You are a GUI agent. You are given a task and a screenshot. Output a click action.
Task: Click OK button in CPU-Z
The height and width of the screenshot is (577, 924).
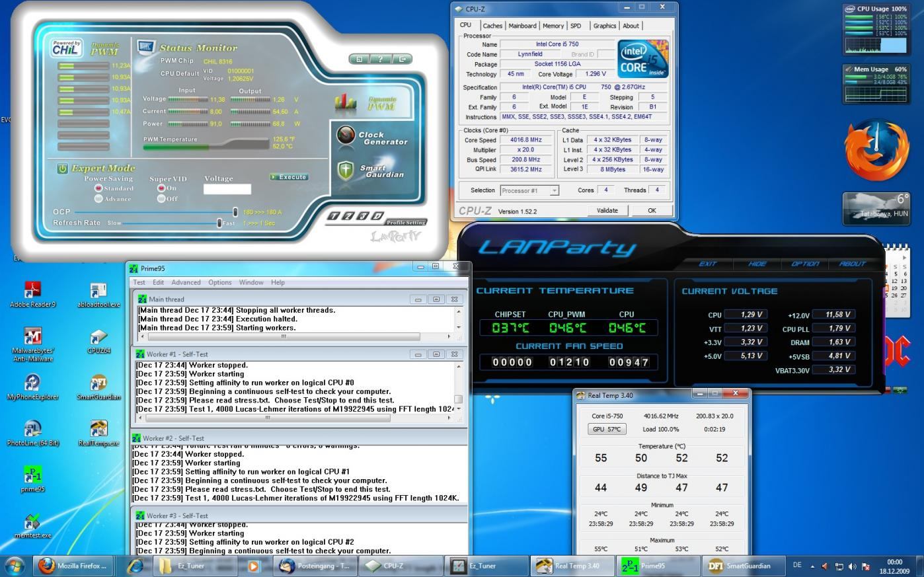652,211
